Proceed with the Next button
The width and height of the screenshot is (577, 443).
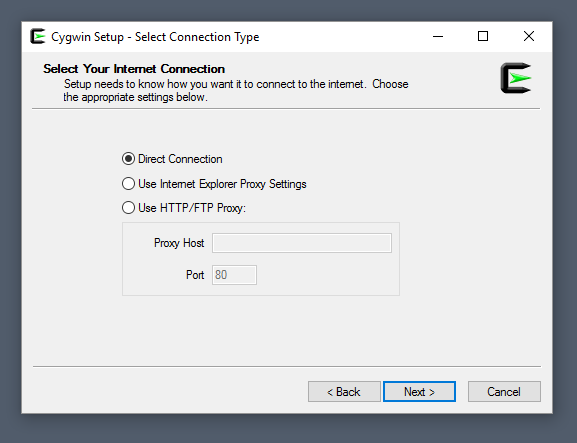tap(420, 391)
